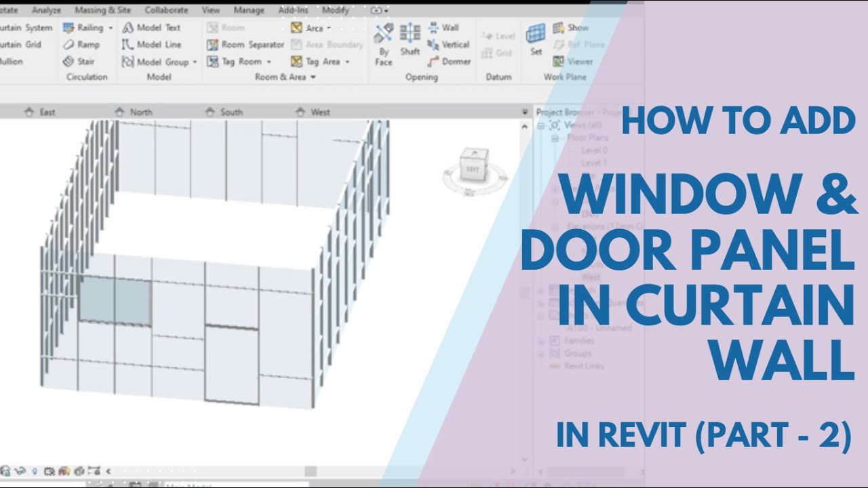This screenshot has height=488, width=868.
Task: Switch to the North view tab
Action: coord(133,112)
